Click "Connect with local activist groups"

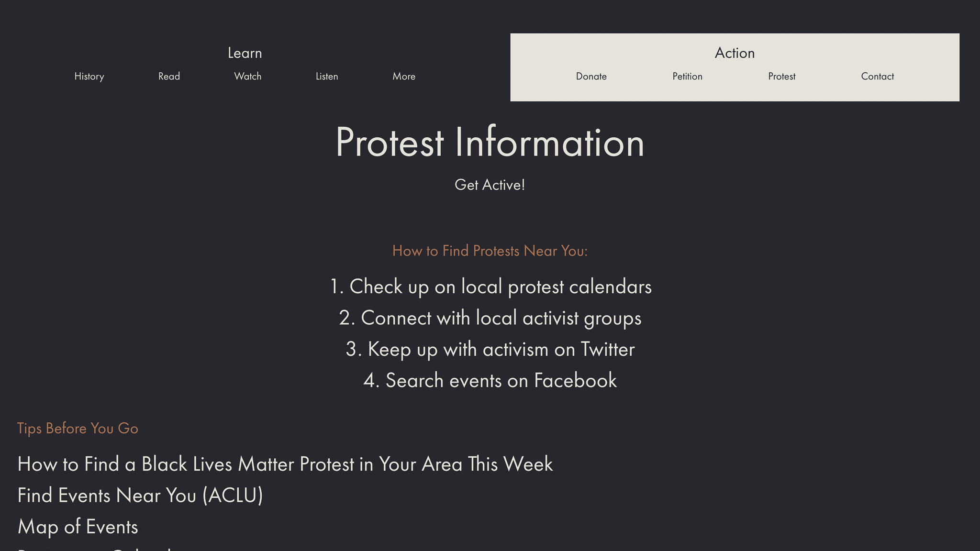coord(490,319)
